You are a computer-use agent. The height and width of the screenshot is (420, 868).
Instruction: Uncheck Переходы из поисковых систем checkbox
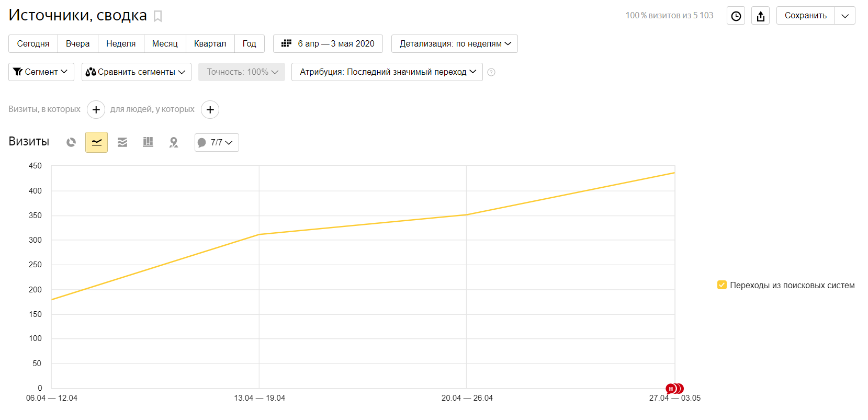click(722, 285)
